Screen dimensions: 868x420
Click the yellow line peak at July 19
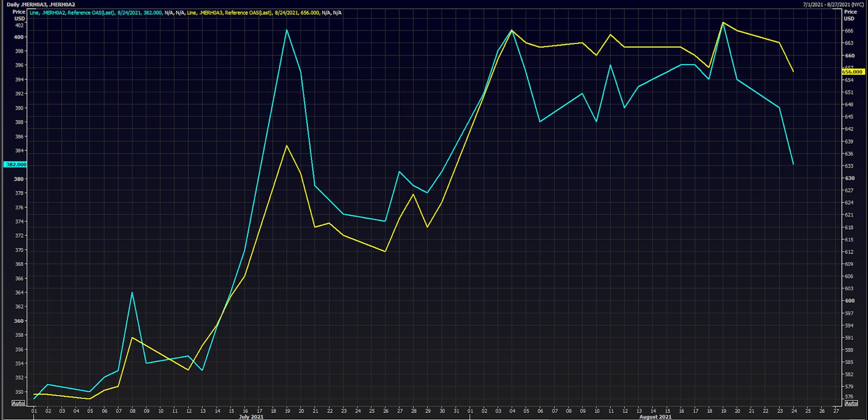[x=287, y=145]
